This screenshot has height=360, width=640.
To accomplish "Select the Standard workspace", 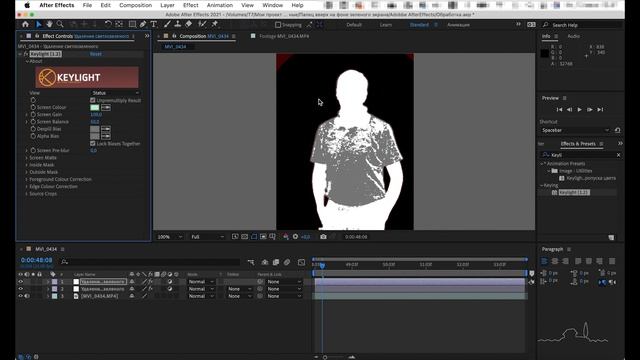I will tap(419, 25).
